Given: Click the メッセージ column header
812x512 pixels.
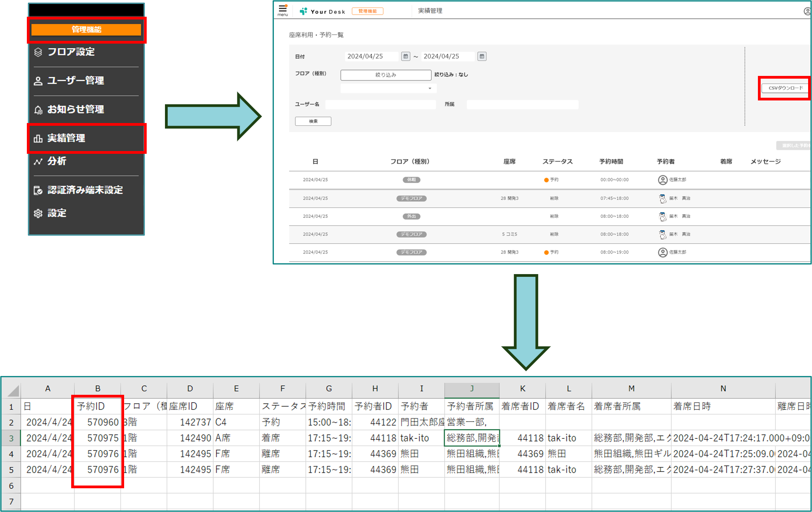Looking at the screenshot, I should pyautogui.click(x=765, y=162).
